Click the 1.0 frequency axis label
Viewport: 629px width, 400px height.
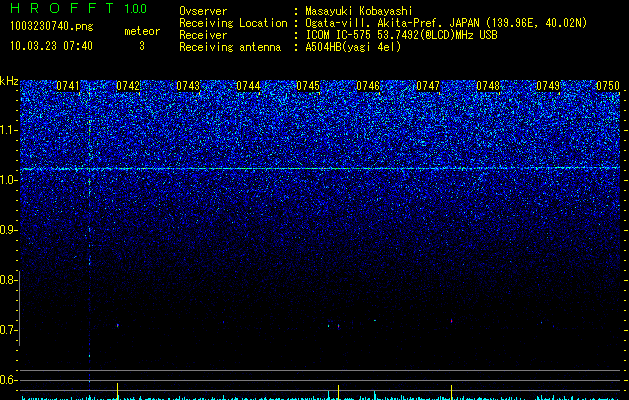8,180
